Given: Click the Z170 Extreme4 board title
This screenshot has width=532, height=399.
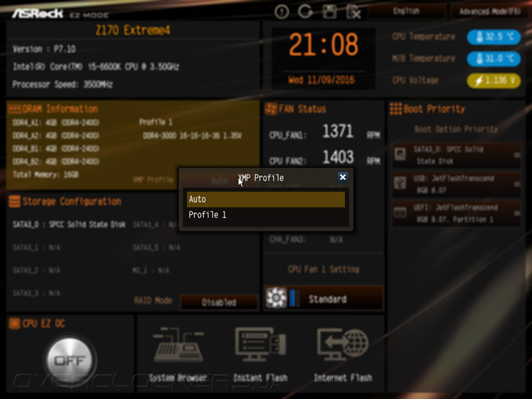Looking at the screenshot, I should tap(133, 30).
